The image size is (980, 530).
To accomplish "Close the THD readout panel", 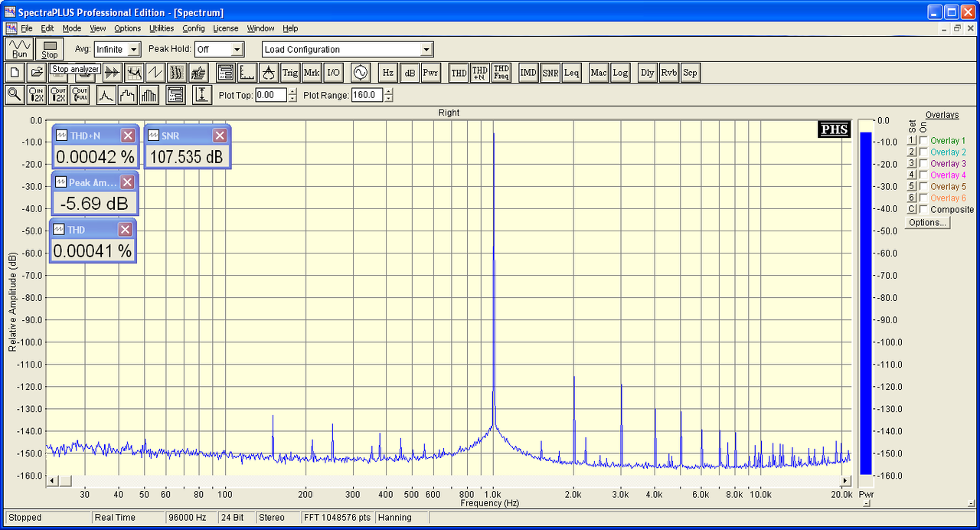I will click(x=125, y=230).
